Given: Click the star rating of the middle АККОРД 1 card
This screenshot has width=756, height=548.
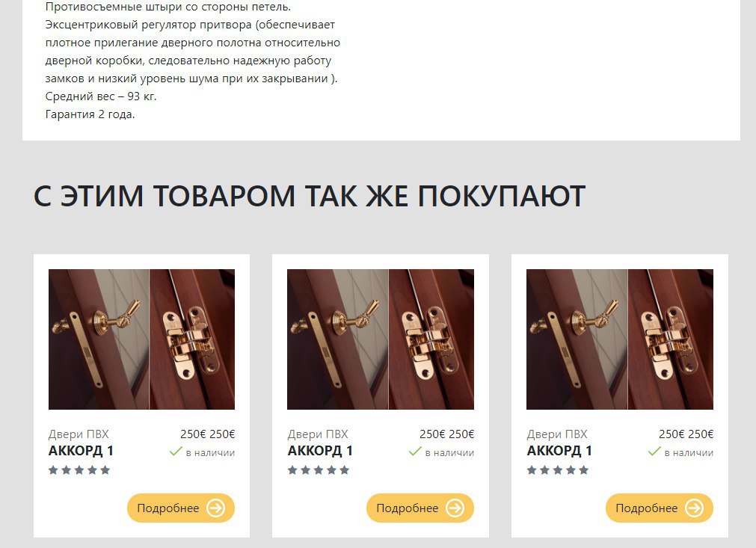Looking at the screenshot, I should 319,470.
